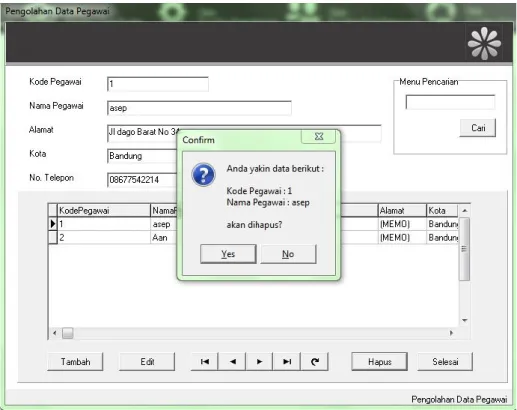This screenshot has height=410, width=517.
Task: Click the blue question mark icon in Confirm dialog
Action: point(203,174)
